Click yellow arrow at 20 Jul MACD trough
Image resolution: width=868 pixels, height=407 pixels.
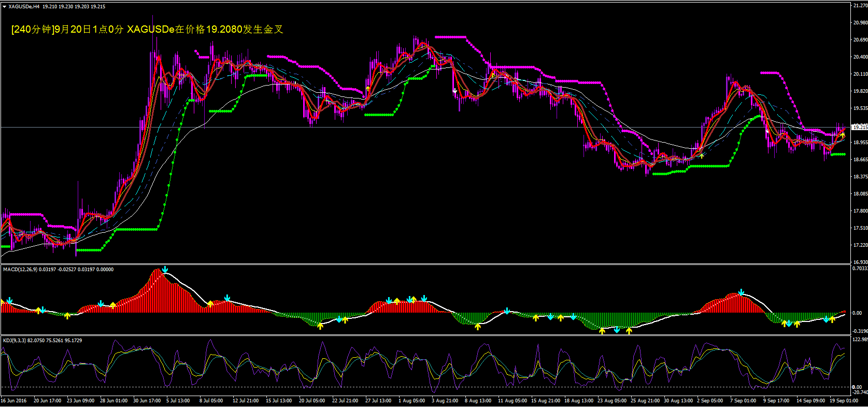coord(320,326)
